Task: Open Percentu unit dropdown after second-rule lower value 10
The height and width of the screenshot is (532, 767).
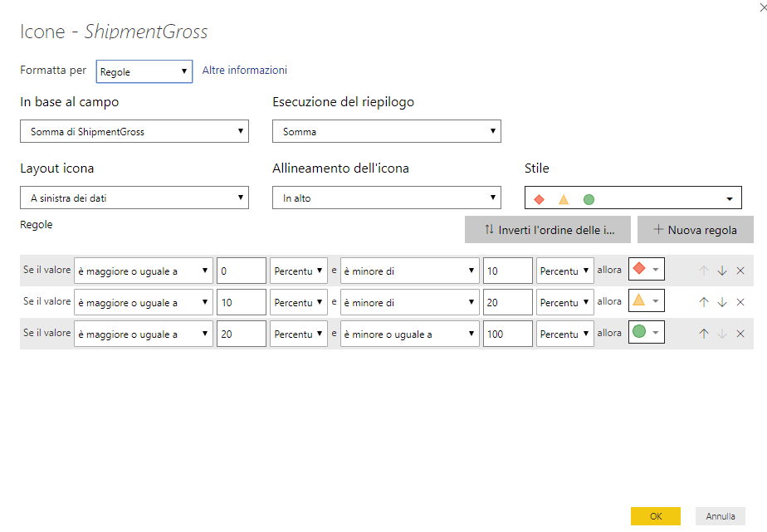Action: (298, 302)
